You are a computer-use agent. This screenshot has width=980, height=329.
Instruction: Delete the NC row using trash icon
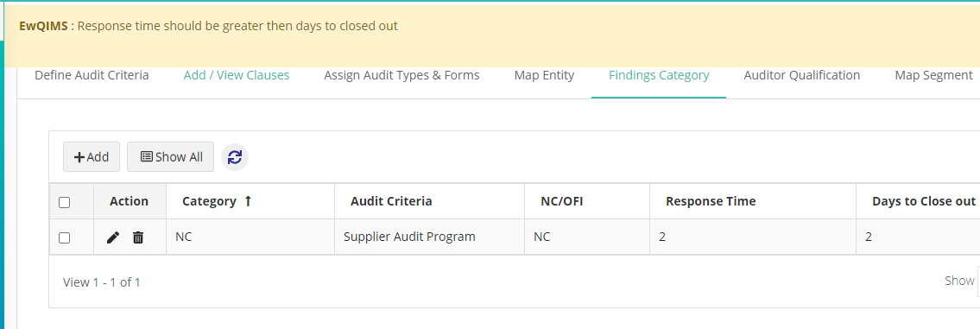(x=138, y=237)
